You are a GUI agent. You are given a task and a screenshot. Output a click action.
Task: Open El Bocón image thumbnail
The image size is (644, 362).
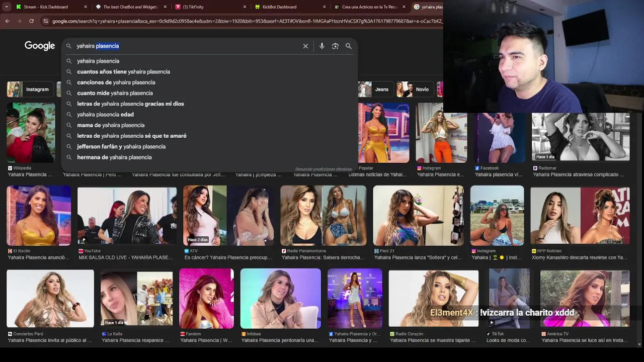[x=39, y=216]
